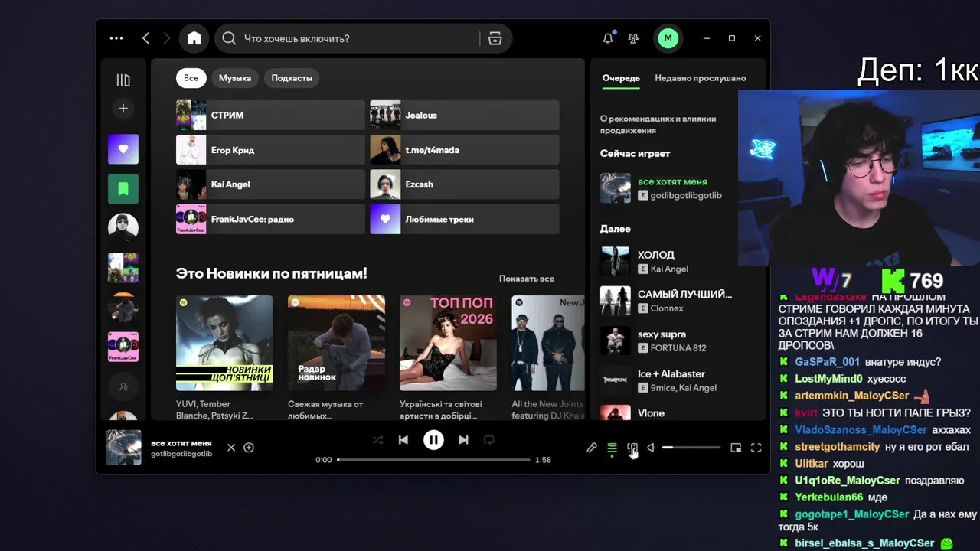Viewport: 980px width, 551px height.
Task: Open 'FrankJavCee: радио' tile
Action: click(x=270, y=219)
